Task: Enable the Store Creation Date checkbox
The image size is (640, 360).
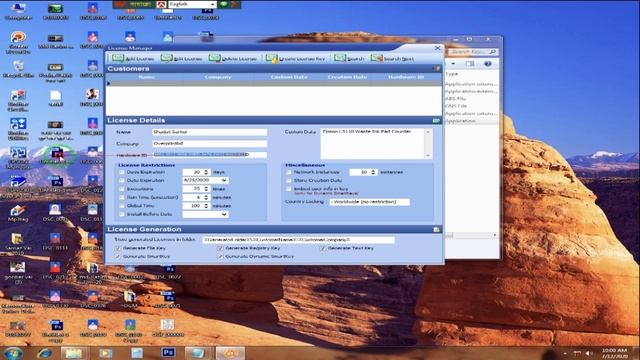Action: click(x=289, y=180)
